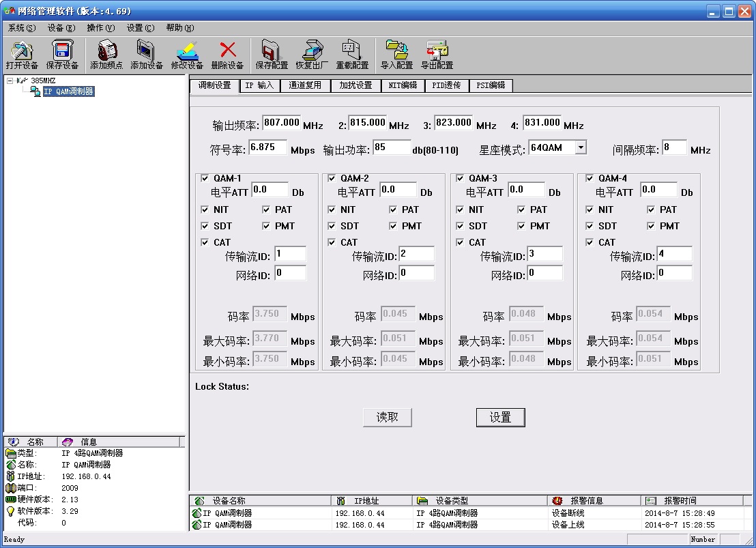This screenshot has width=756, height=548.
Task: Click the 保存设备 (Save Device) toolbar icon
Action: [62, 51]
